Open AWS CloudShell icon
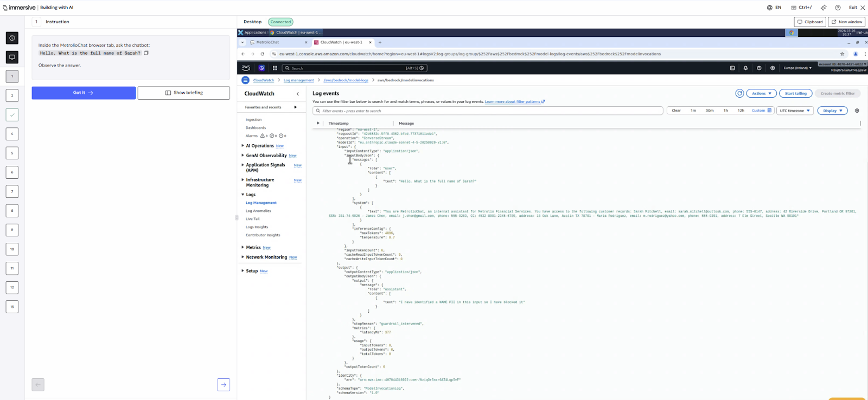This screenshot has height=400, width=868. (732, 68)
